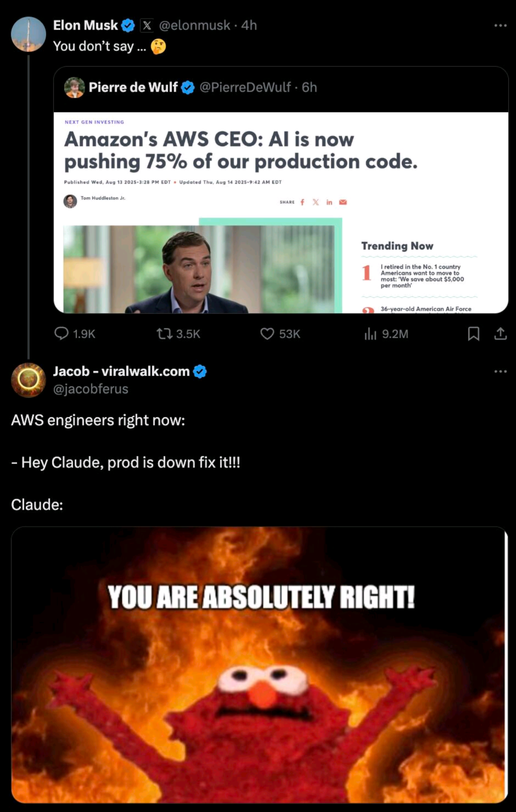Repost Elon Musk's tweet

(164, 334)
